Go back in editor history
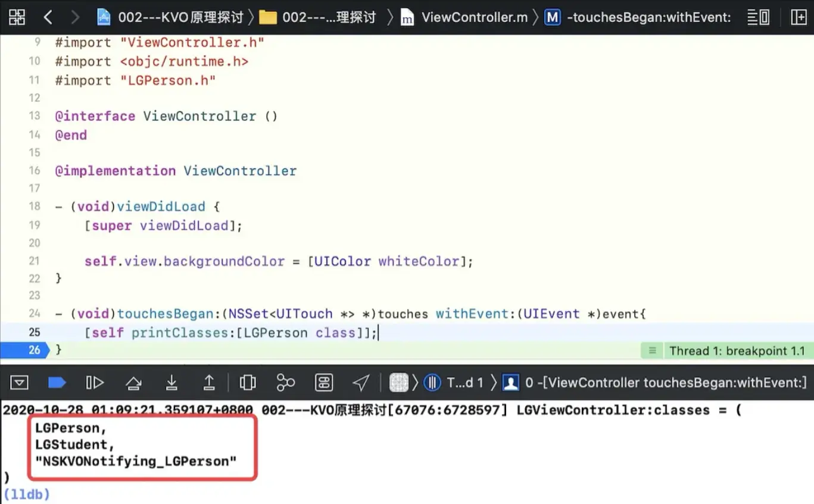Viewport: 814px width, 504px height. [48, 17]
